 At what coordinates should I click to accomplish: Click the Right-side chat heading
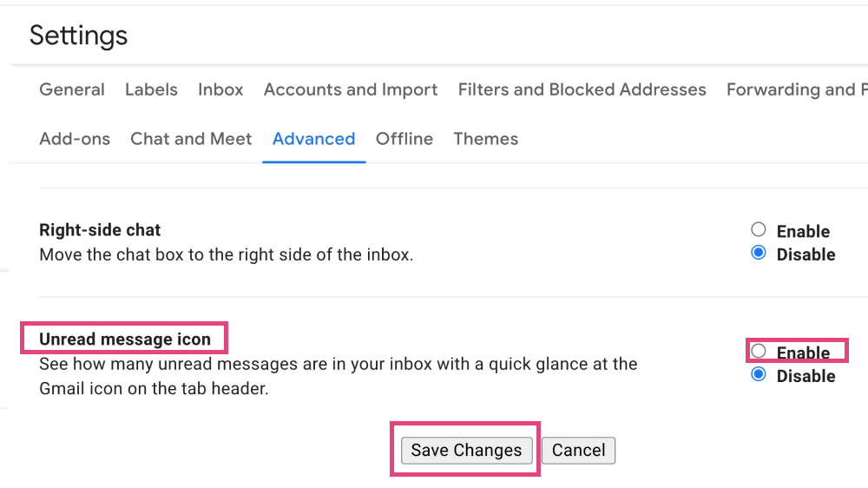coord(100,230)
